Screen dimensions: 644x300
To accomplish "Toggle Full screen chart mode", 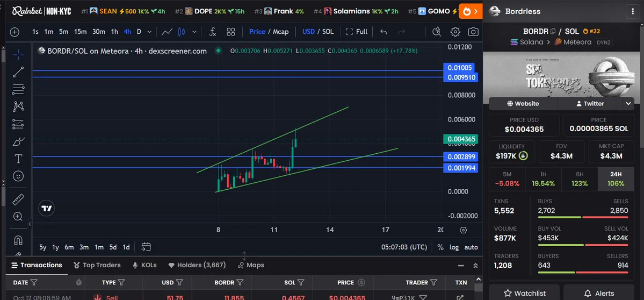I will [x=357, y=32].
